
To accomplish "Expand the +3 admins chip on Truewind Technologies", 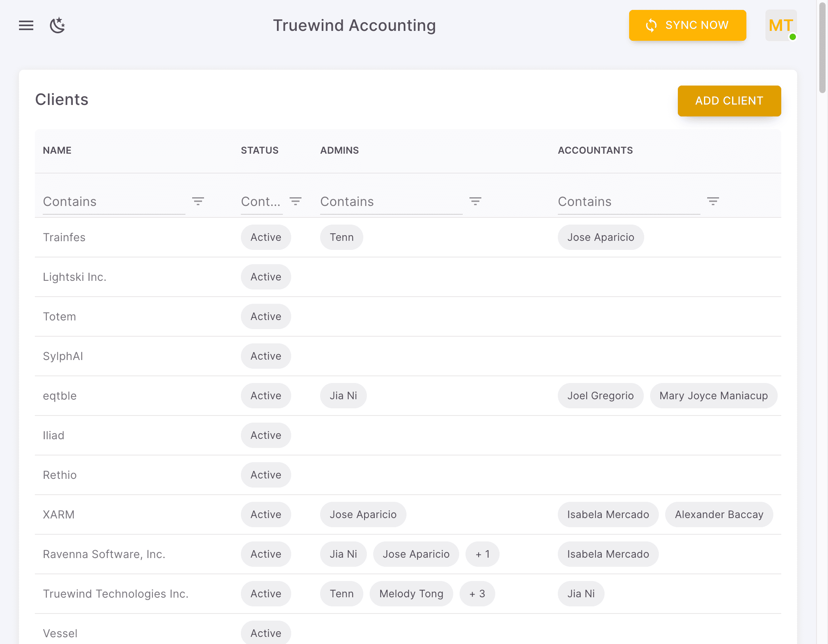I will tap(477, 594).
